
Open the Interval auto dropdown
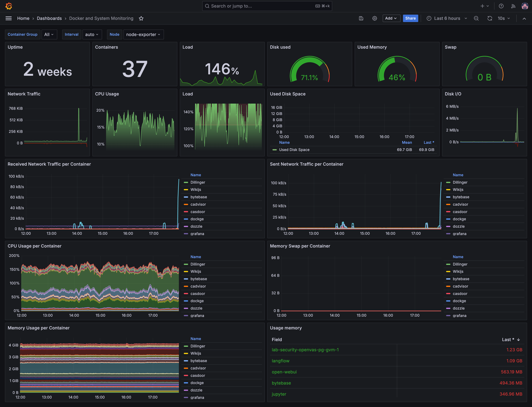coord(92,34)
